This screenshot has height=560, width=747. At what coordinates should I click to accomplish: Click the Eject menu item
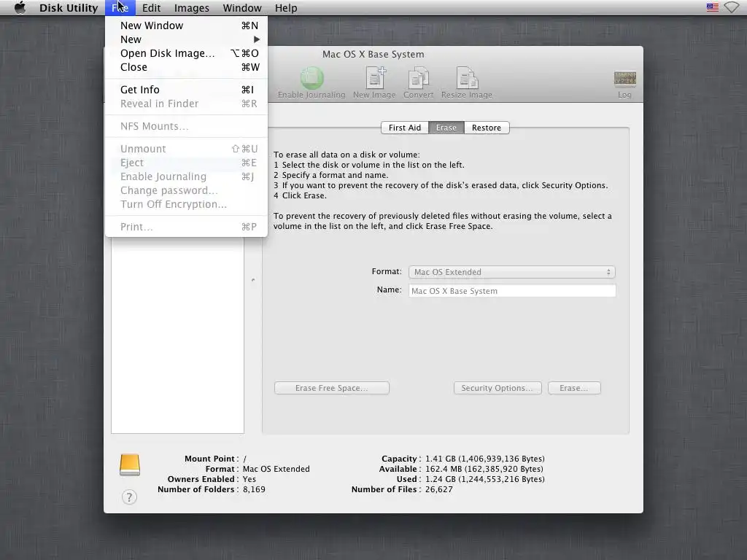coord(186,163)
